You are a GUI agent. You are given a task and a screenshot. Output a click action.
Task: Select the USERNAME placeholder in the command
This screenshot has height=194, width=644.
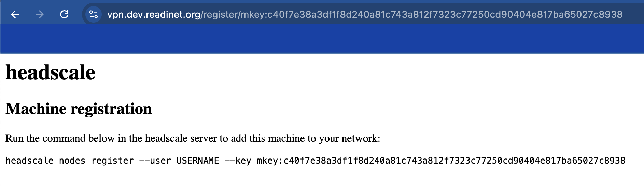tap(198, 161)
